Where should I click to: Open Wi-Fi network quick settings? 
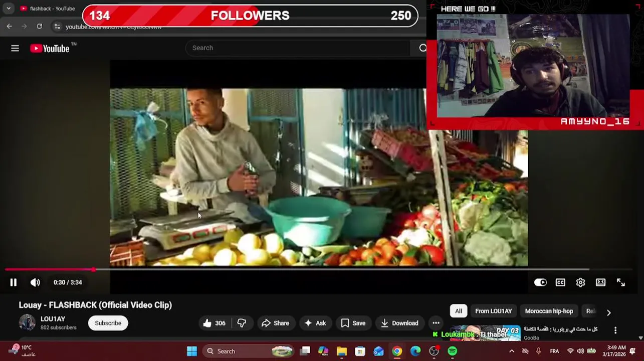[570, 351]
